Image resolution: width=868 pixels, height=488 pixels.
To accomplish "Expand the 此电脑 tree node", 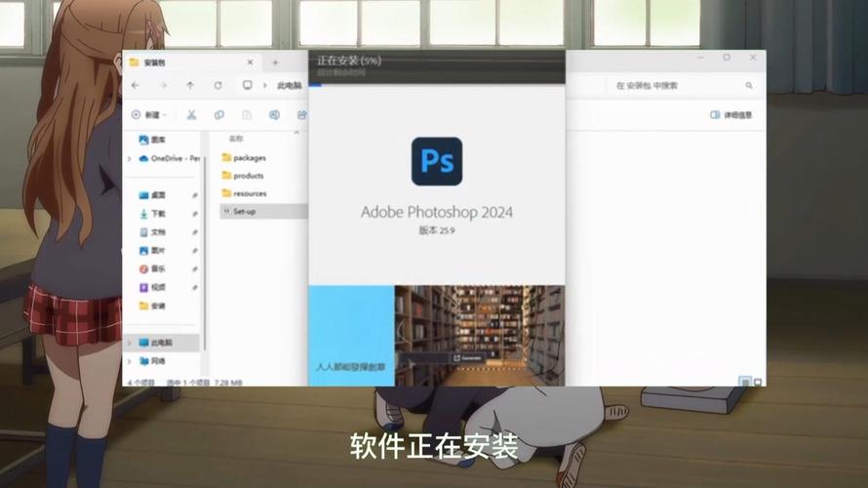I will tap(130, 343).
